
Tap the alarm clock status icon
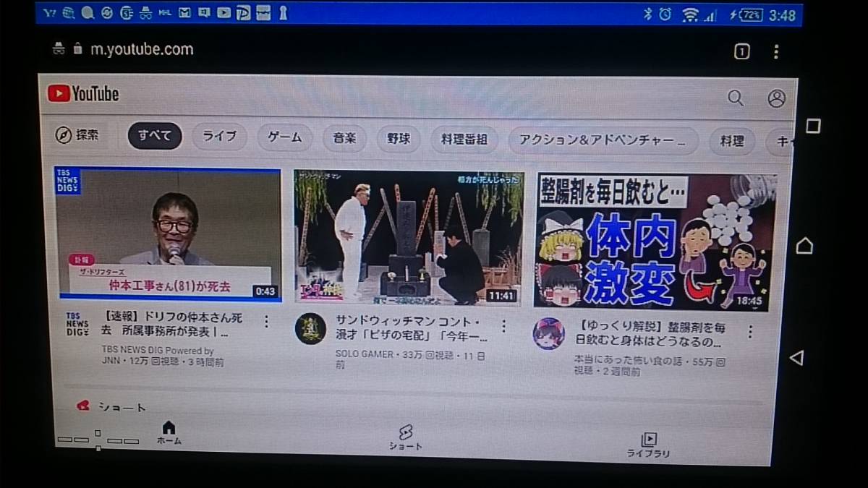[x=665, y=14]
